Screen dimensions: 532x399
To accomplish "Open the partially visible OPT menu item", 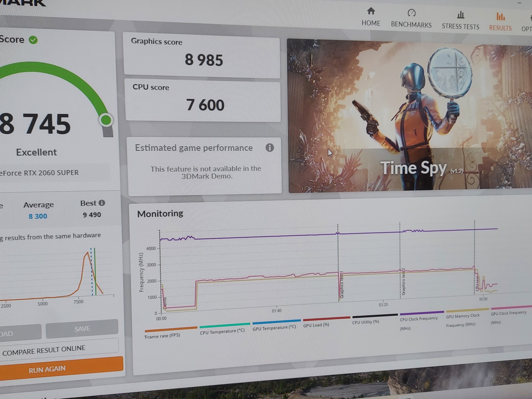I will (x=527, y=29).
